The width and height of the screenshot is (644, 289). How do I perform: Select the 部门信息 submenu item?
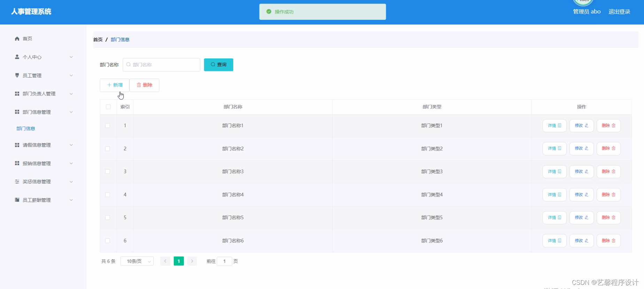(26, 129)
